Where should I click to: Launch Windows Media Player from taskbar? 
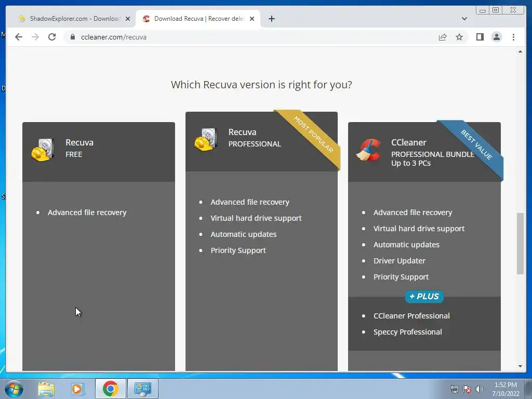coord(78,389)
